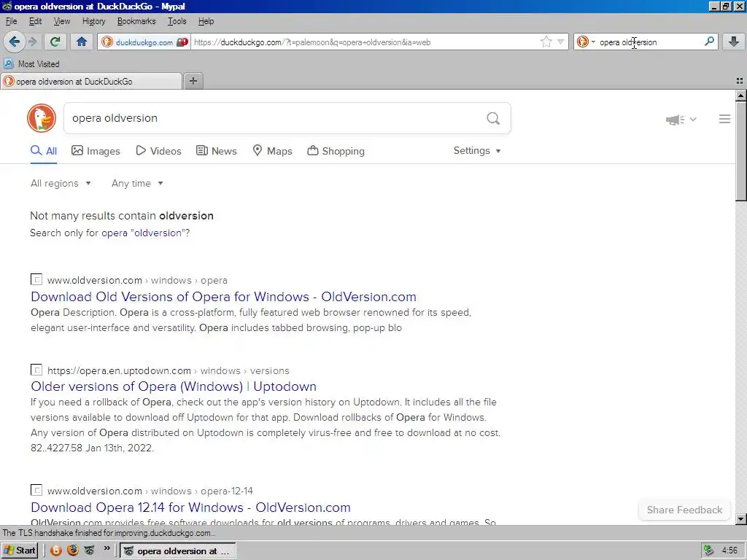Click opera.en.uptodown.com versions URL text

[169, 370]
